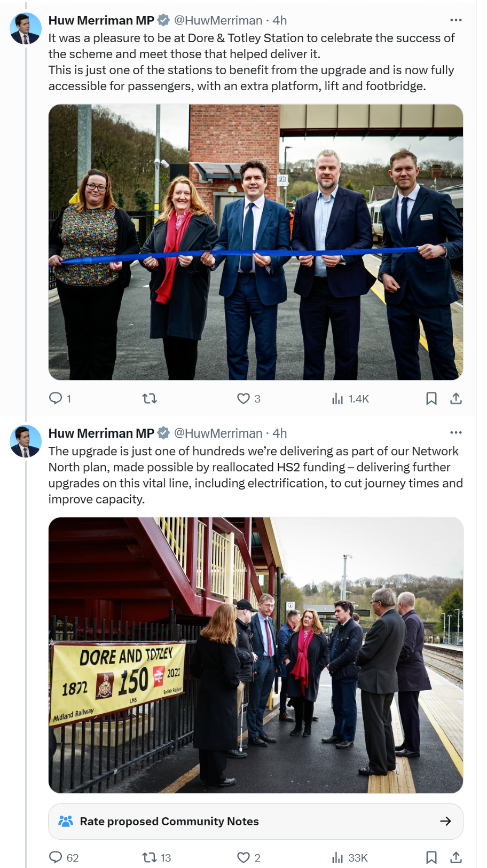The image size is (487, 868).
Task: Repost the tweet with 13 reposts
Action: click(156, 857)
